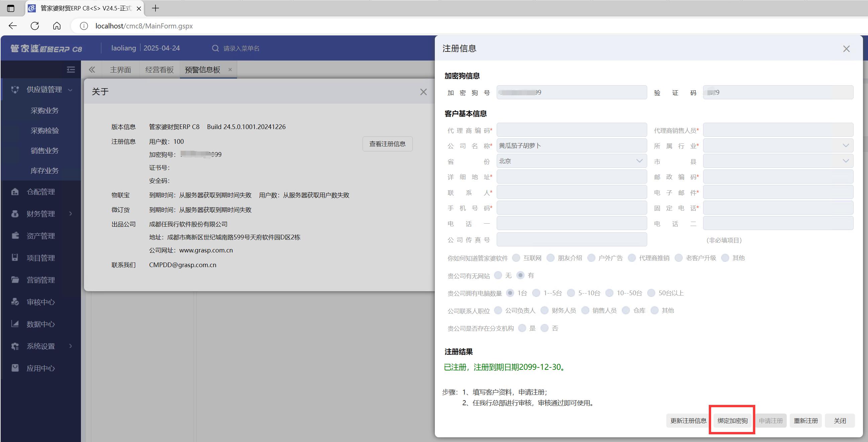Viewport: 868px width, 442px height.
Task: Select 老客户升级 radio option
Action: click(679, 258)
